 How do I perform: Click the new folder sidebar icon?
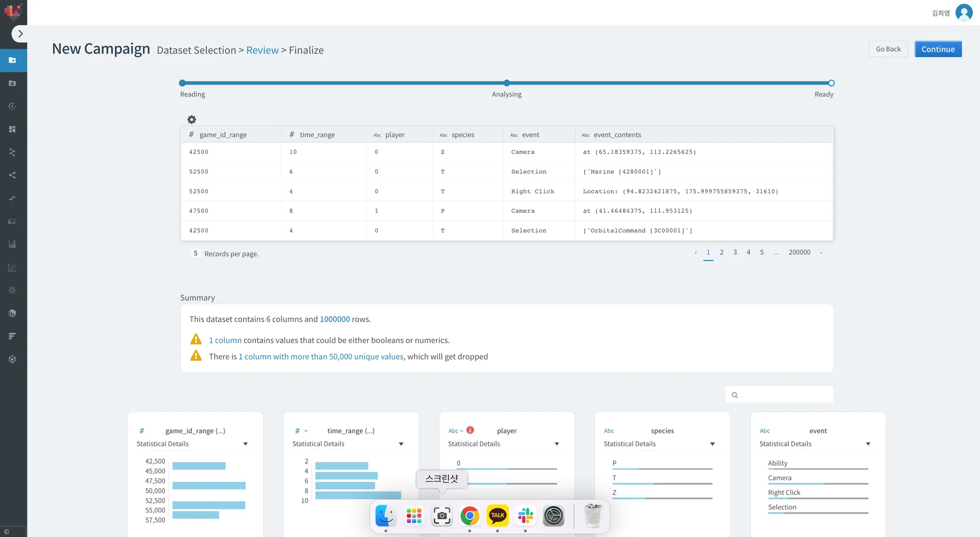point(12,60)
